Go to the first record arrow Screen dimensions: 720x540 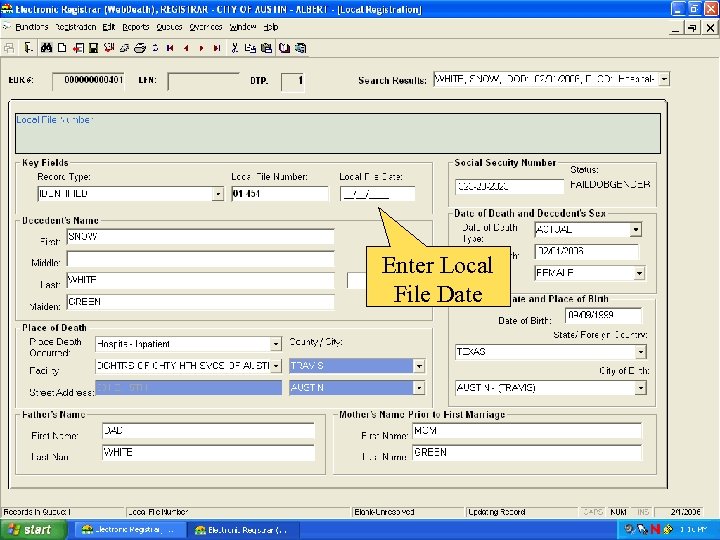coord(170,47)
